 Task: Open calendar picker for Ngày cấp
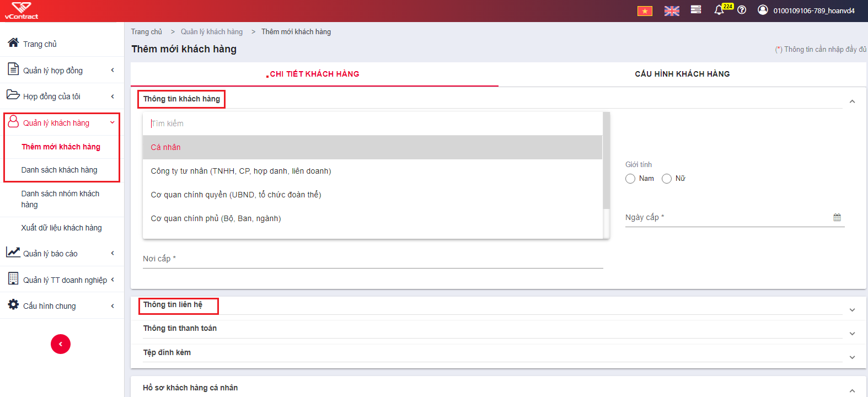(837, 217)
